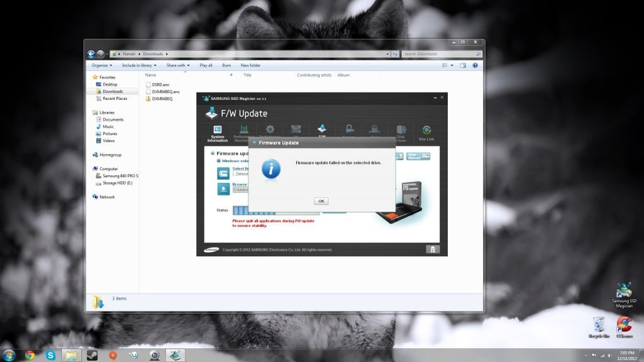
Task: Open the Organize menu in Explorer
Action: (101, 65)
